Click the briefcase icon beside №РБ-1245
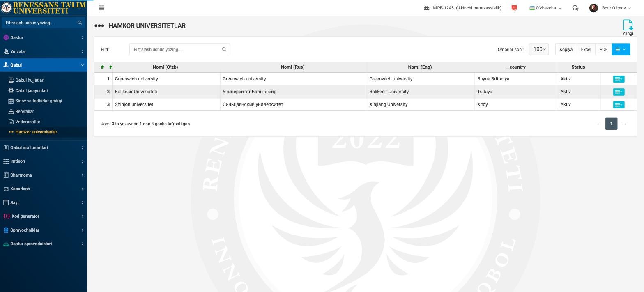 click(x=427, y=8)
